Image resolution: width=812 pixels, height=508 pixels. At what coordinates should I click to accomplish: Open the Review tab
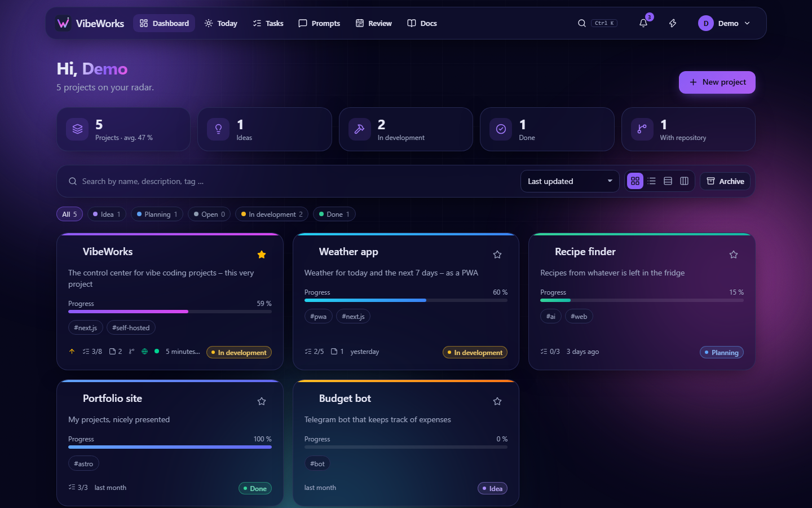(x=373, y=23)
